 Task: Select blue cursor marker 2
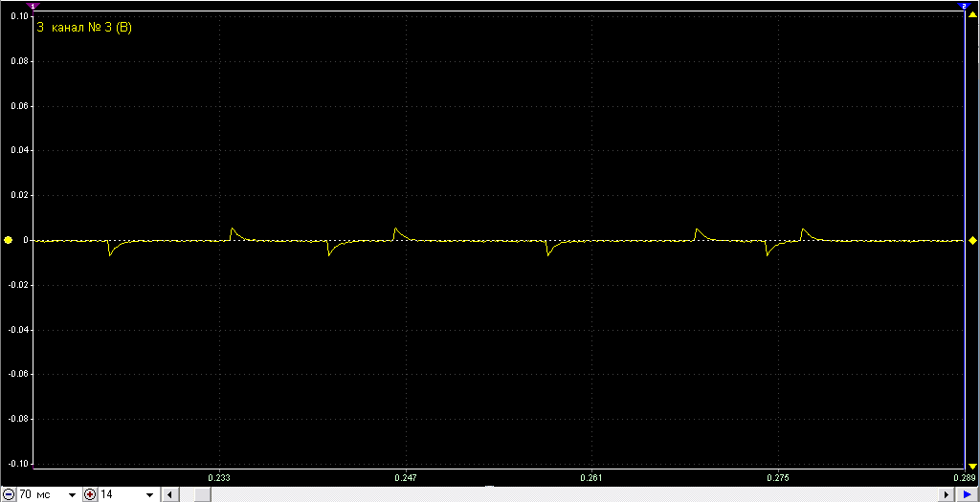pos(963,5)
